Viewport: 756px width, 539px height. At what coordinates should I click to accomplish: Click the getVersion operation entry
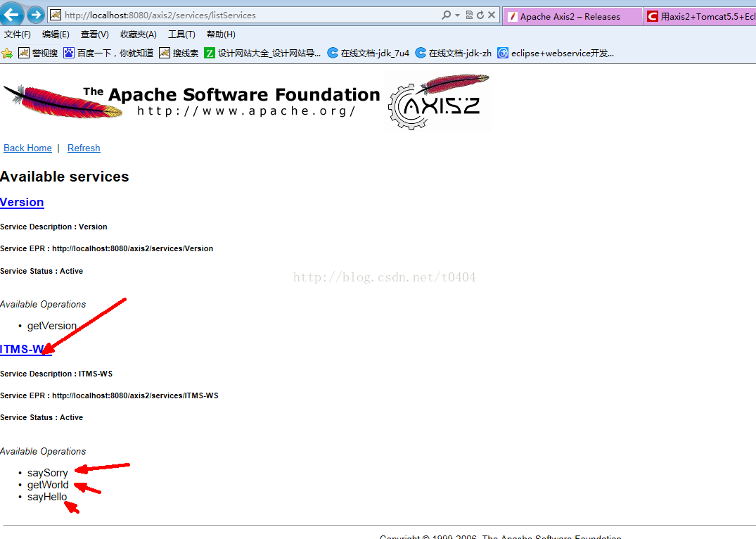51,326
